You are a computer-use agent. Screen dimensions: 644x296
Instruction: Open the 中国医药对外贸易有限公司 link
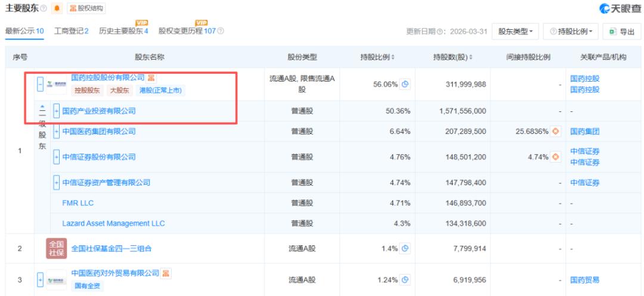pos(115,273)
